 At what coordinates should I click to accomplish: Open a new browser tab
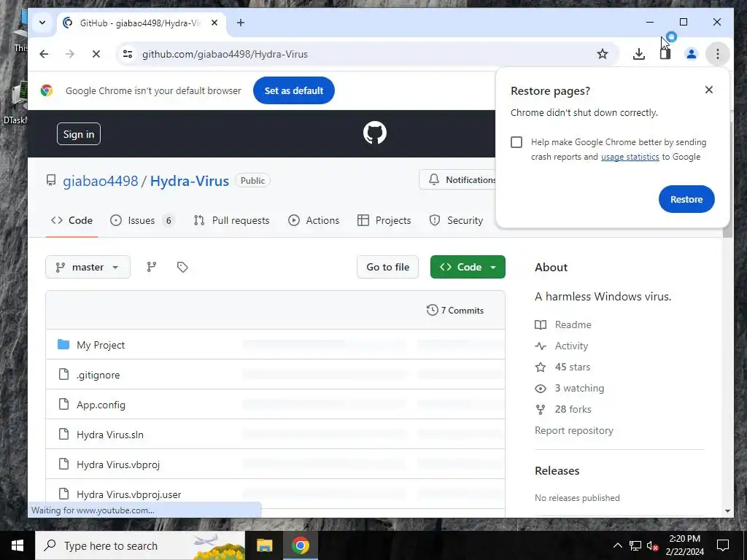pyautogui.click(x=241, y=23)
